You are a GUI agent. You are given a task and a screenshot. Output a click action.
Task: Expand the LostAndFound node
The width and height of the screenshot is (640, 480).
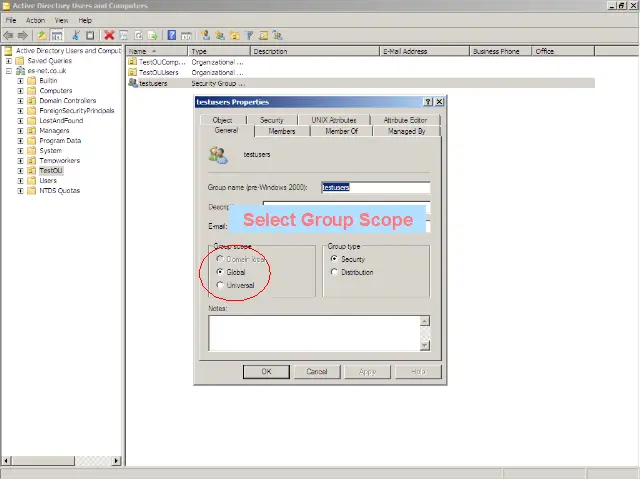click(x=20, y=121)
